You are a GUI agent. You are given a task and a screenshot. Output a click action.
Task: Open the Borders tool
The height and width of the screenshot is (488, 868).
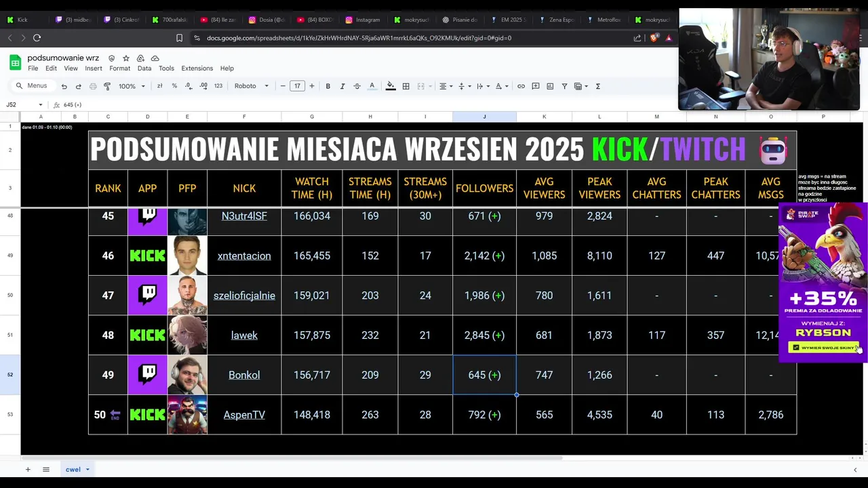point(406,86)
